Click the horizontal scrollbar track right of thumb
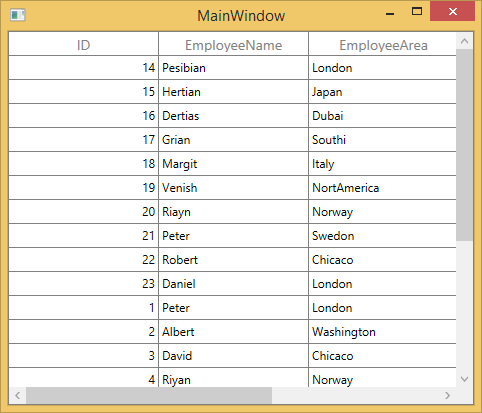 click(x=356, y=395)
